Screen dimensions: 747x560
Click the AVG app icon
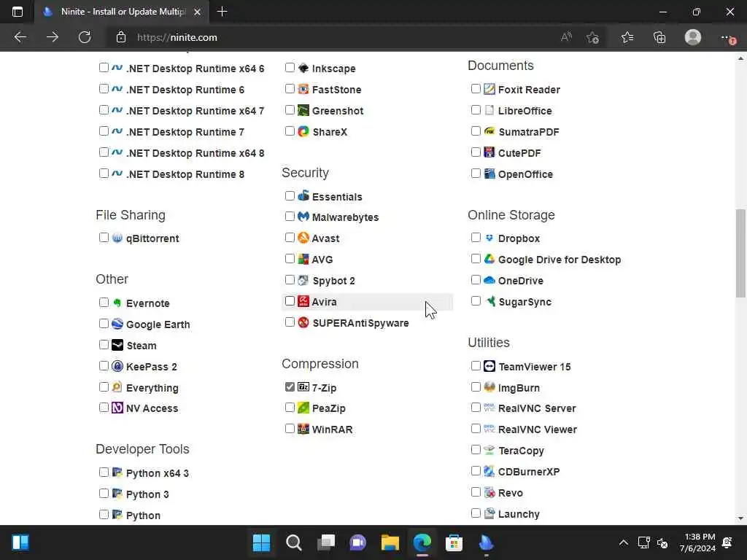tap(303, 259)
